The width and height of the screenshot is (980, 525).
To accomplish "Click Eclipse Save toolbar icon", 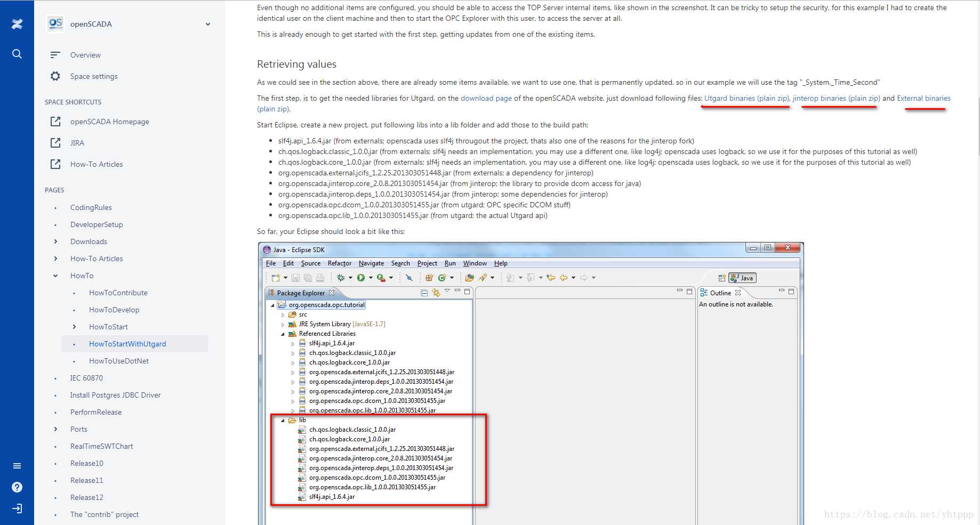I will (x=295, y=278).
